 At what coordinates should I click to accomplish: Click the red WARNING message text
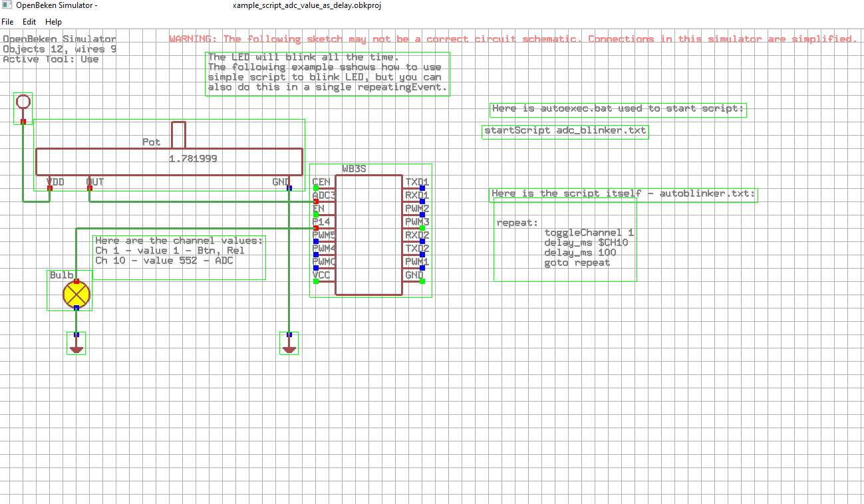pos(513,39)
